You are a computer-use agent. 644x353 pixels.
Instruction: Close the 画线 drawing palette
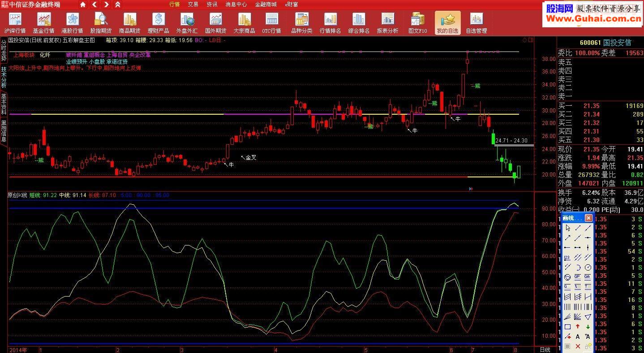[588, 218]
